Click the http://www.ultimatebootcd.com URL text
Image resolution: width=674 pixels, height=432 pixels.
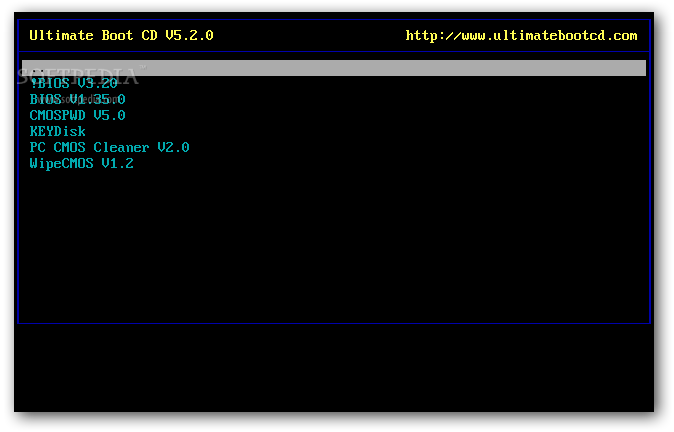tap(521, 35)
